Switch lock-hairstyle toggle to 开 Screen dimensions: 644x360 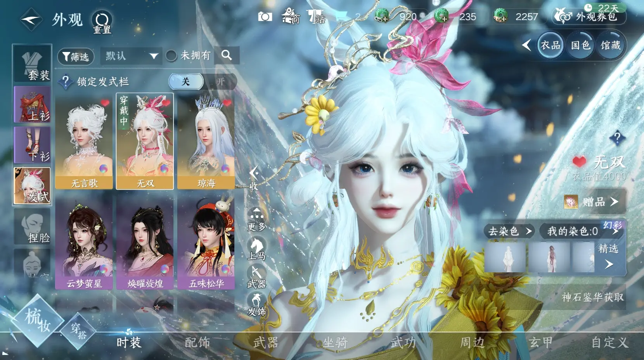[220, 81]
